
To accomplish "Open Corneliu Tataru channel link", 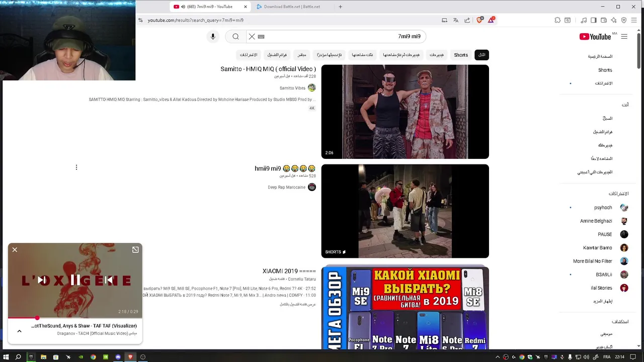I will [x=302, y=279].
